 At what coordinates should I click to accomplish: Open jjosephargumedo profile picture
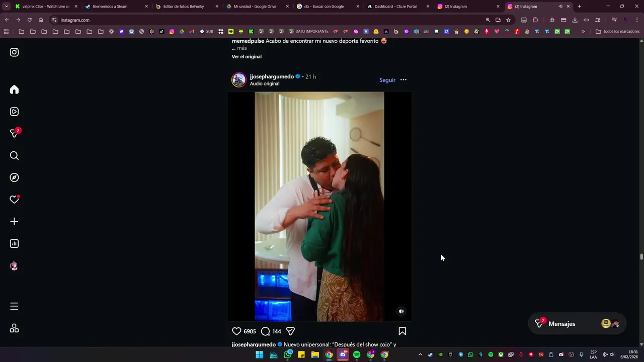pos(239,79)
